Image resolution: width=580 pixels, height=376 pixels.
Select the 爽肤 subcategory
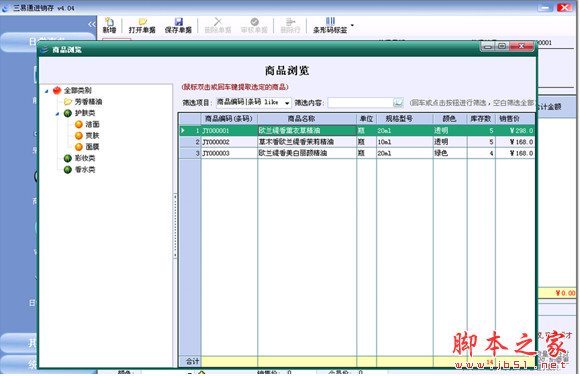92,135
